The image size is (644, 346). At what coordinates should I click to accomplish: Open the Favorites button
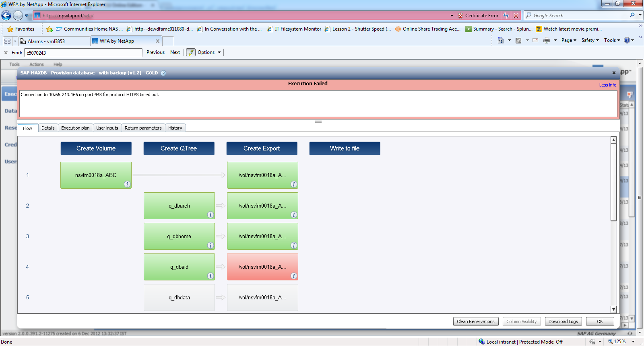[21, 29]
